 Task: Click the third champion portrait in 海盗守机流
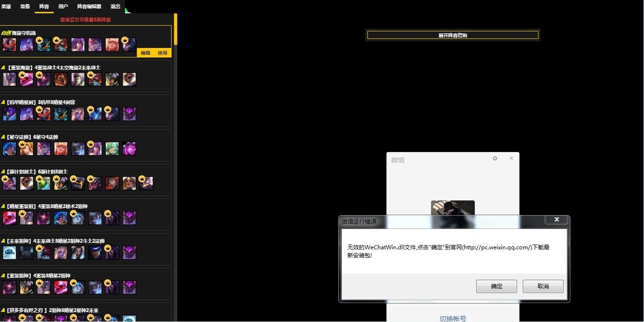pos(44,45)
